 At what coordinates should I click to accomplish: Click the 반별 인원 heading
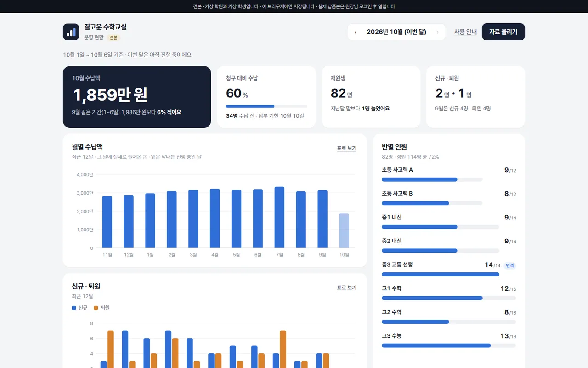(x=395, y=147)
